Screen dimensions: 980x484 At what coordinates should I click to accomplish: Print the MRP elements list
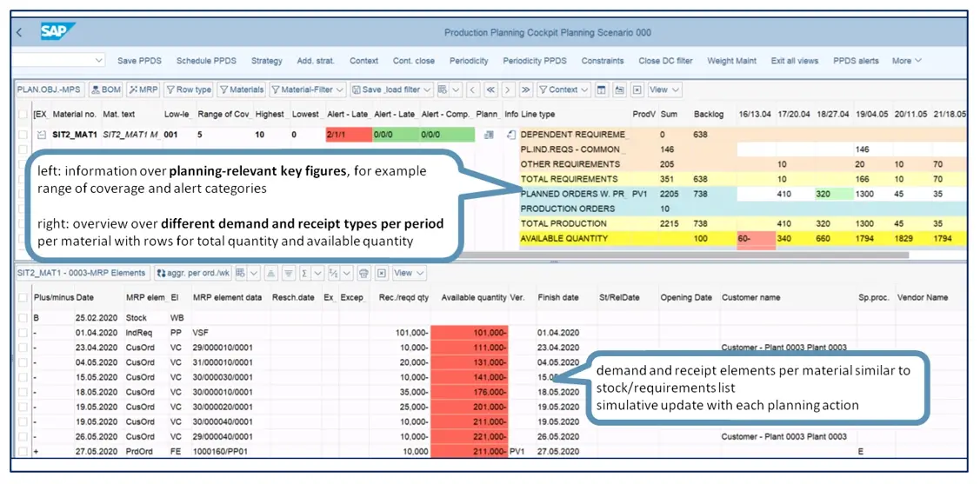coord(364,273)
